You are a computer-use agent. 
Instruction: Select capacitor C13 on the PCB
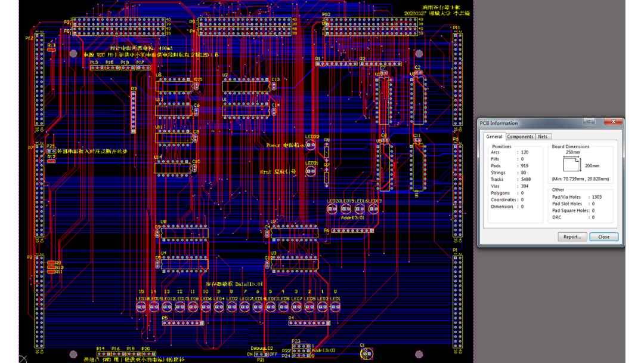tap(274, 86)
